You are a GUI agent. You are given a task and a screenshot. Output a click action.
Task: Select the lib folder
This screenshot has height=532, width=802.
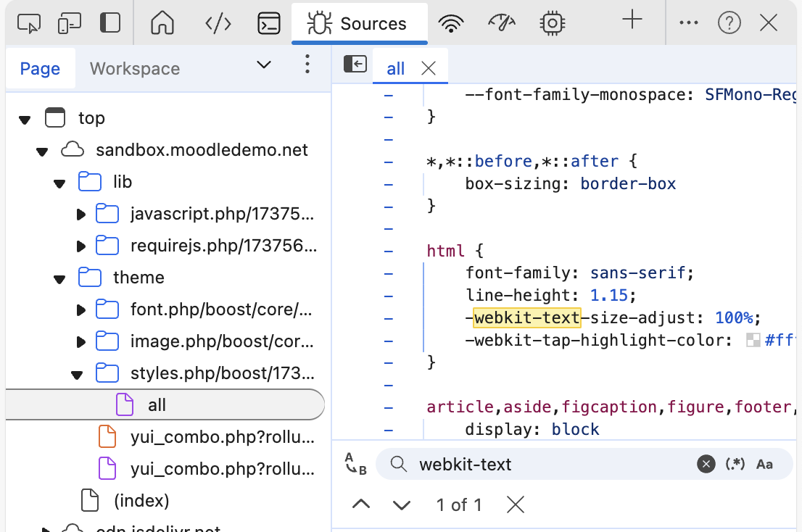tap(123, 182)
